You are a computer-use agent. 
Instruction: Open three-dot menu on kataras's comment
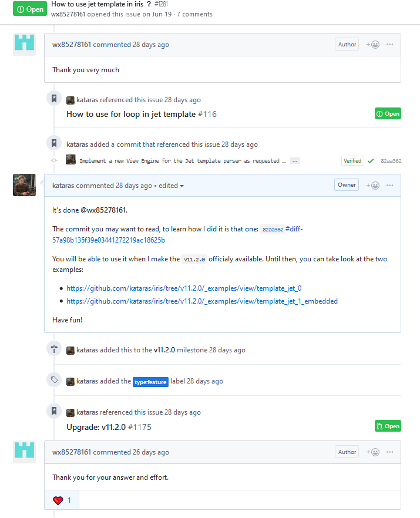click(389, 185)
